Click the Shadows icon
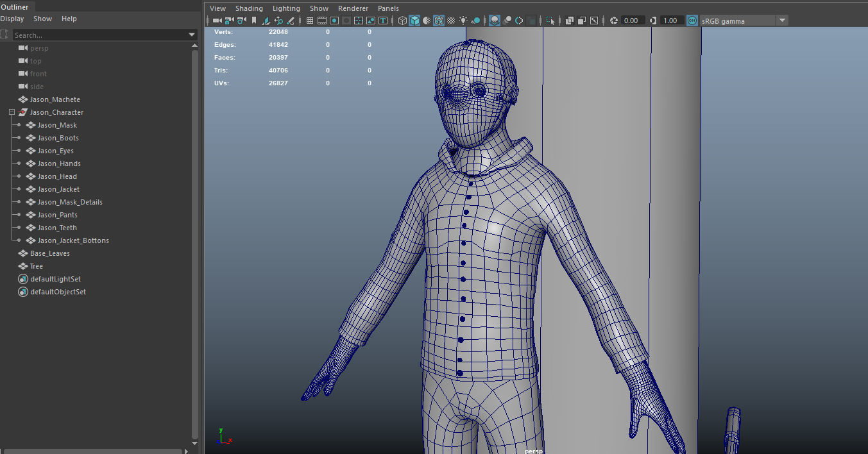The height and width of the screenshot is (454, 868). (475, 21)
